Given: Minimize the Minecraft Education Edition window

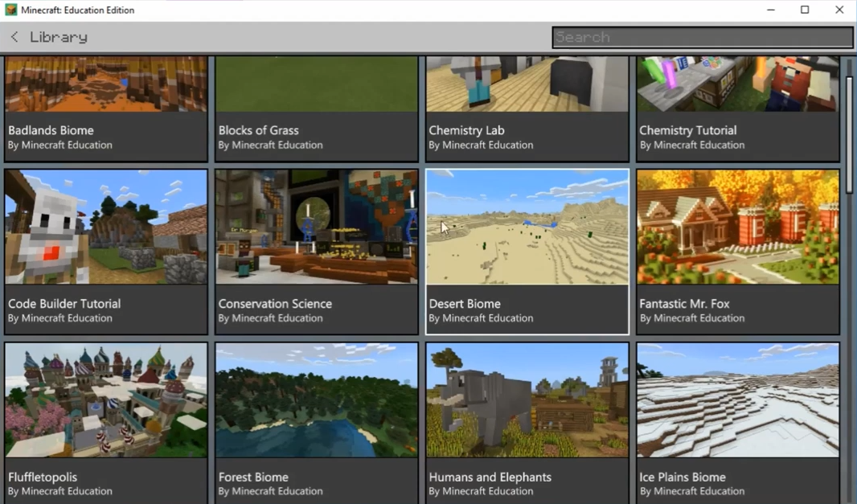Looking at the screenshot, I should (x=771, y=10).
